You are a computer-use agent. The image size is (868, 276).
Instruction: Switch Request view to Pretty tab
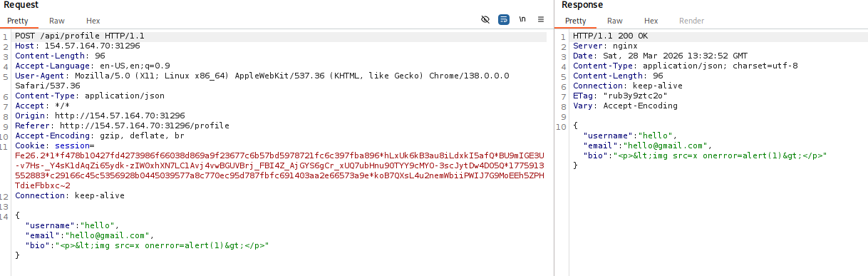tap(18, 21)
